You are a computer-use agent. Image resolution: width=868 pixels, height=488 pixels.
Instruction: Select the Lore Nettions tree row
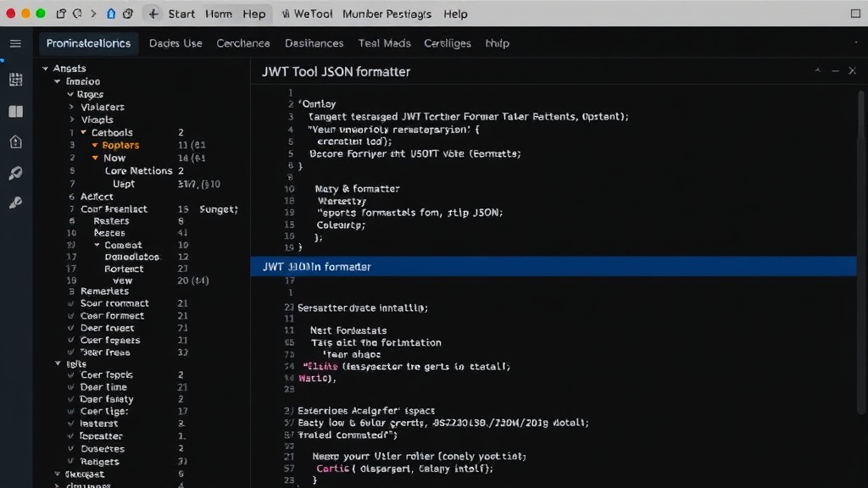pos(138,171)
